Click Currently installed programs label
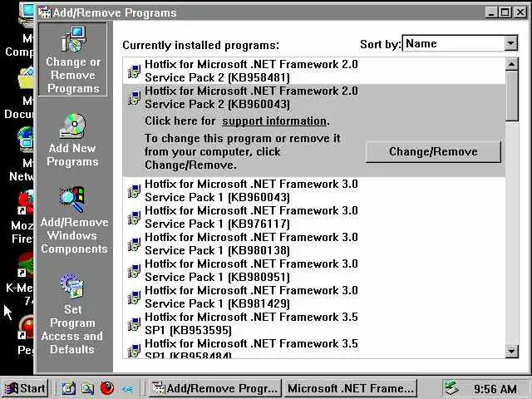 (x=200, y=45)
